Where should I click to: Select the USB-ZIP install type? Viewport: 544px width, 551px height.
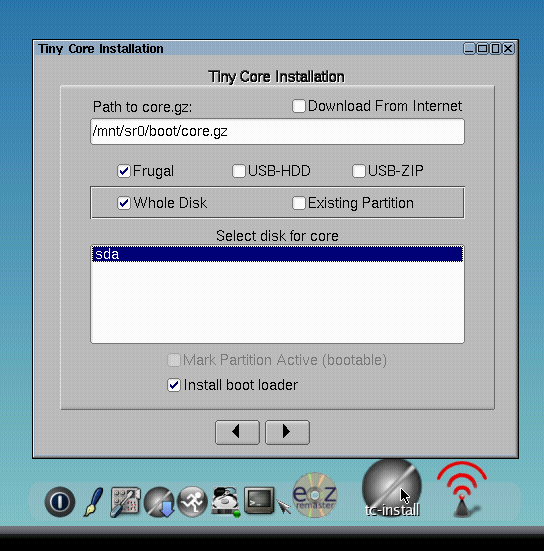[x=359, y=171]
